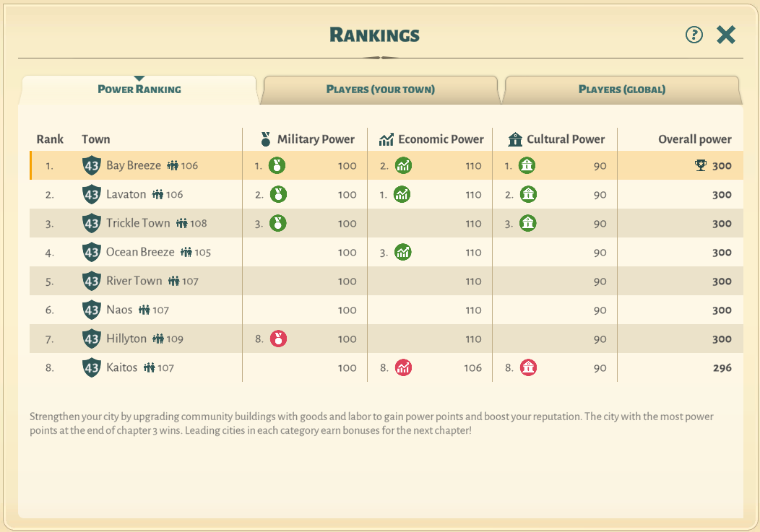760x532 pixels.
Task: Click the Naos town name
Action: click(119, 310)
